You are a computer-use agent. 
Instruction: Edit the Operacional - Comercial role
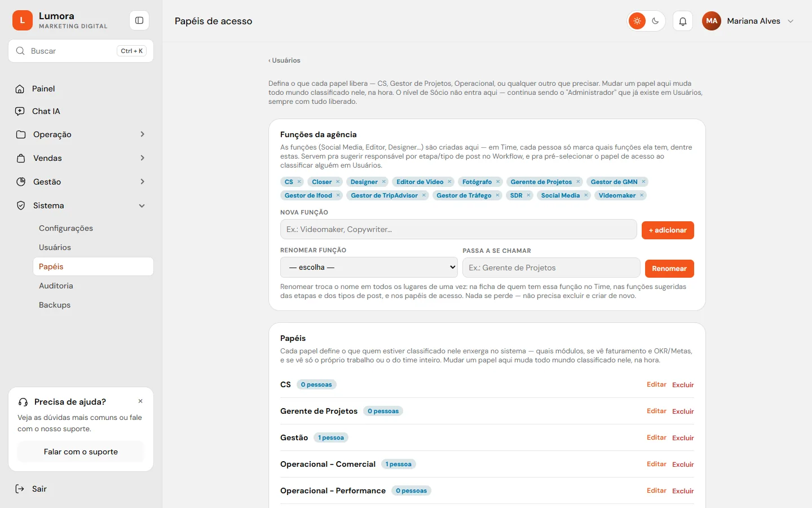coord(656,464)
